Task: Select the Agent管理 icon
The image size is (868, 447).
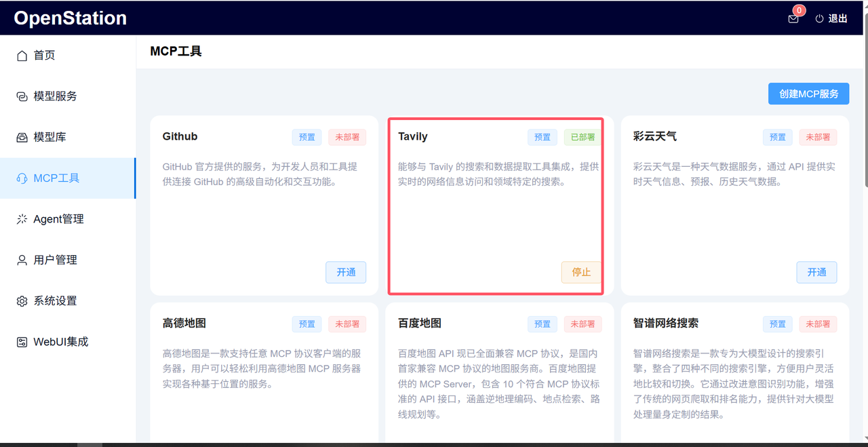Action: coord(22,218)
